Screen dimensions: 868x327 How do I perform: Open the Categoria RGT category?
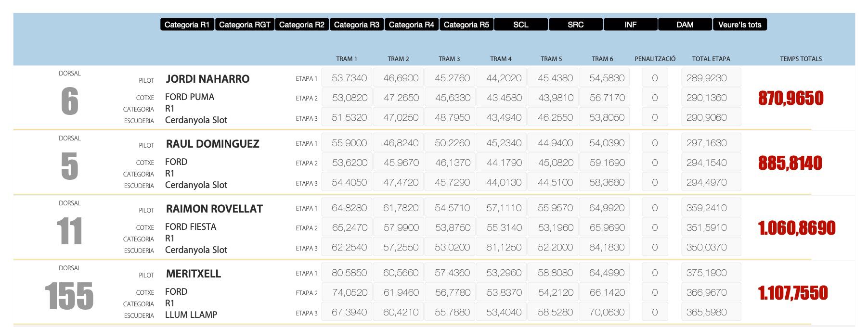(x=245, y=25)
